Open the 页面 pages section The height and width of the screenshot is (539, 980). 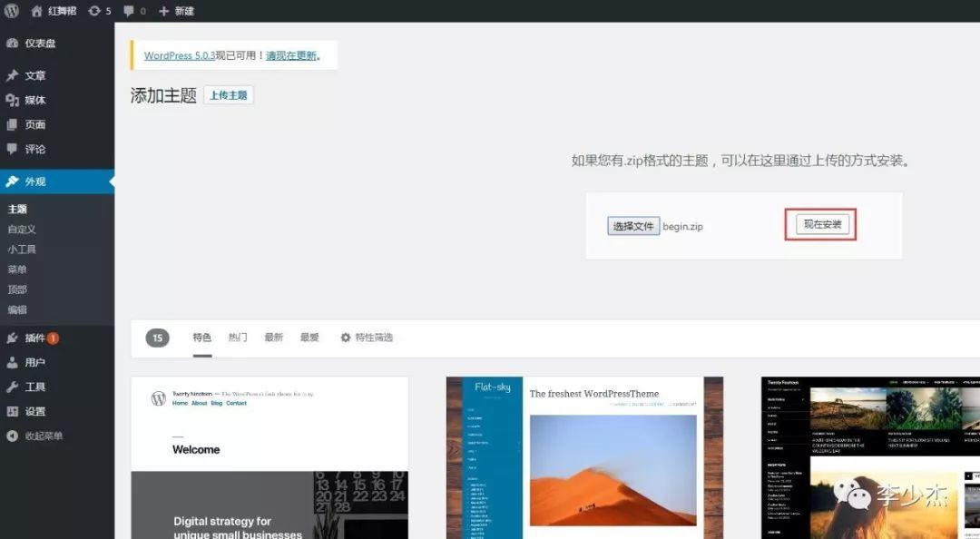click(57, 124)
